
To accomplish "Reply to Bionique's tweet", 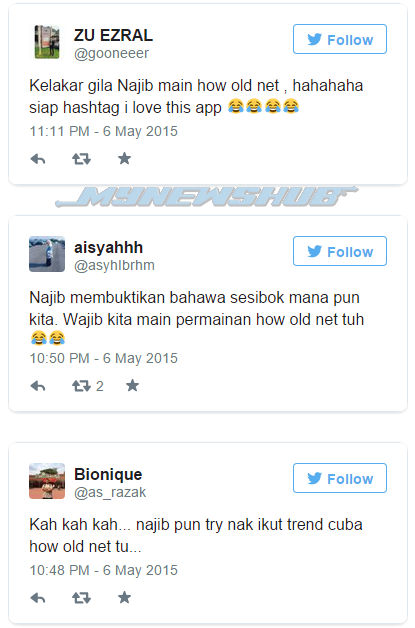I will pos(38,598).
